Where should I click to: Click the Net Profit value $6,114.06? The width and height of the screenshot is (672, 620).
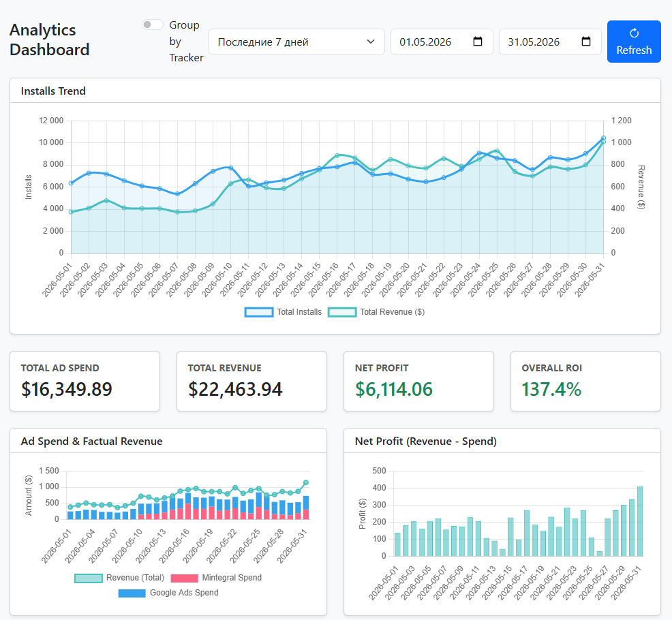click(x=394, y=389)
